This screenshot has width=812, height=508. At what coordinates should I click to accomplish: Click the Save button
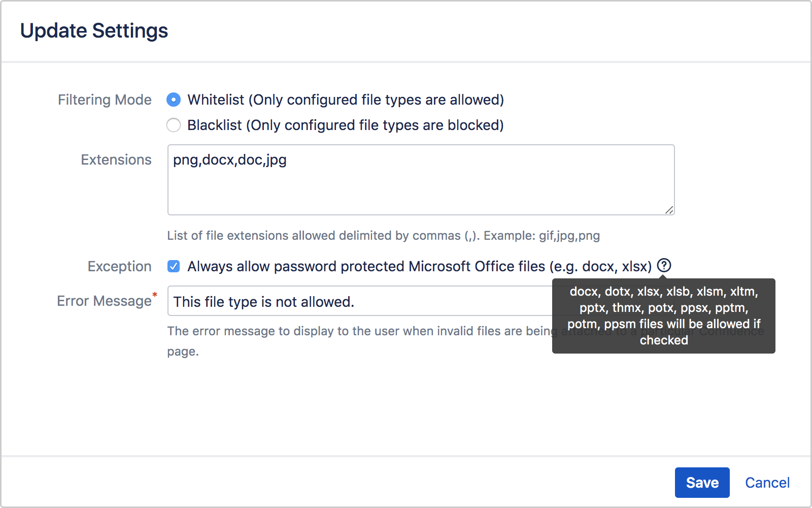point(702,483)
